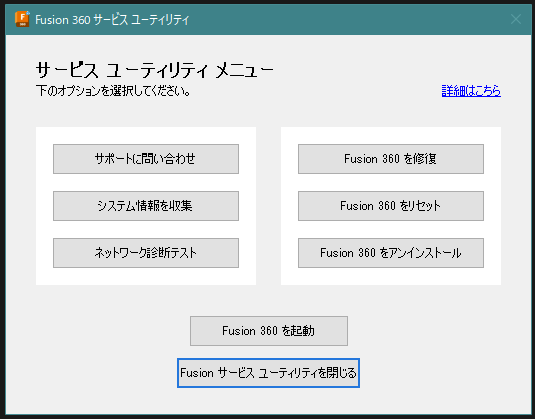Open the 詳細はこちら link
535x419 pixels.
point(471,91)
